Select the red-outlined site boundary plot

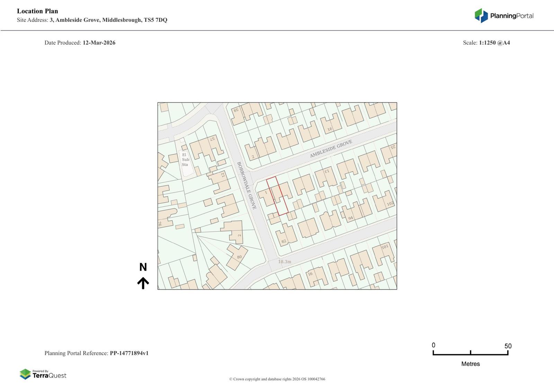(x=277, y=196)
